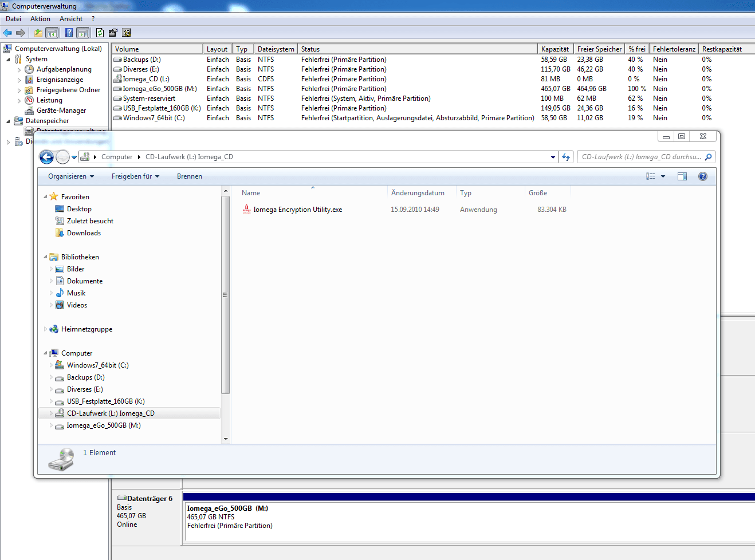This screenshot has width=755, height=560.
Task: Open Downloads in navigation pane
Action: (84, 233)
